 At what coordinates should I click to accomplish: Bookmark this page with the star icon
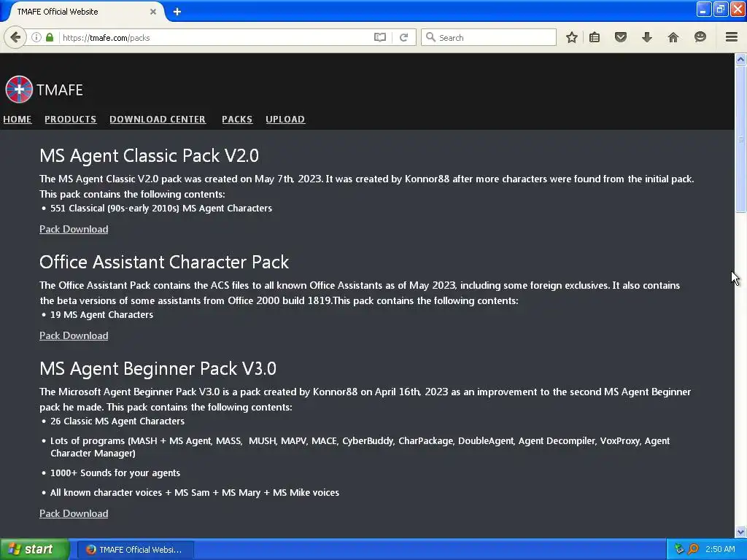[572, 37]
